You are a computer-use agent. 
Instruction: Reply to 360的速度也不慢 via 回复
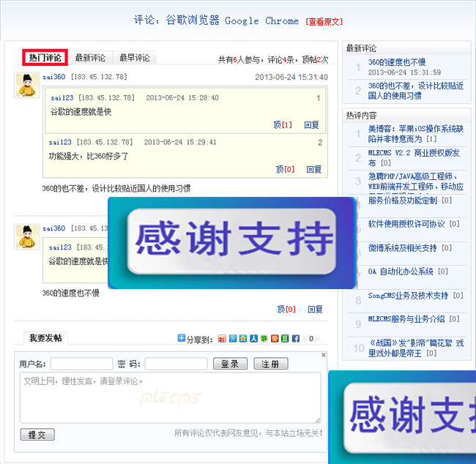315,310
